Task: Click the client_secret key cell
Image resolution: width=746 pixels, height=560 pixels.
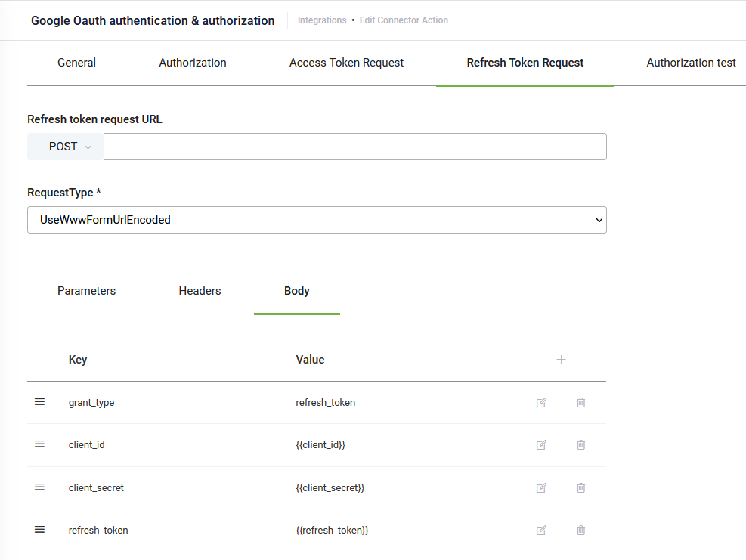Action: click(96, 487)
